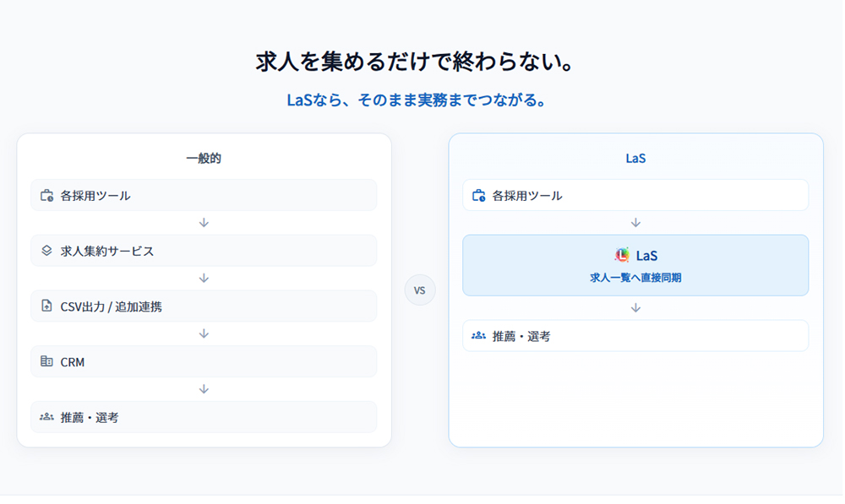The height and width of the screenshot is (504, 845).
Task: Click the LaS card heading at top
Action: pos(636,159)
